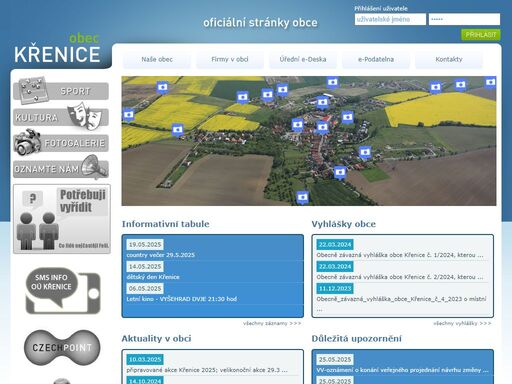This screenshot has height=384, width=512.
Task: Open the dětský den Křenice entry
Action: (x=153, y=277)
